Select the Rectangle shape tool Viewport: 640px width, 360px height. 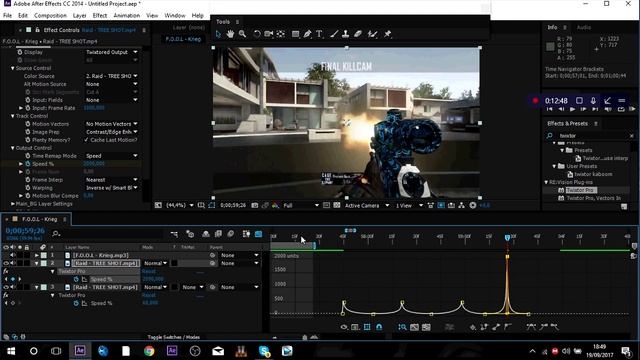296,34
